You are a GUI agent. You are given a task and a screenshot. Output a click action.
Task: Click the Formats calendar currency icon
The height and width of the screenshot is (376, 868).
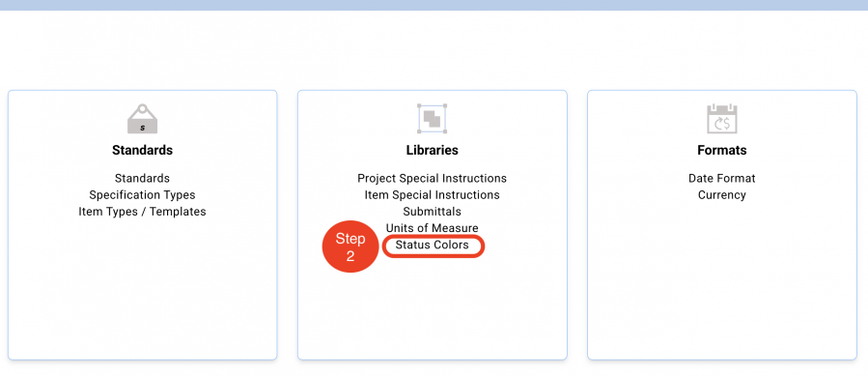point(722,119)
